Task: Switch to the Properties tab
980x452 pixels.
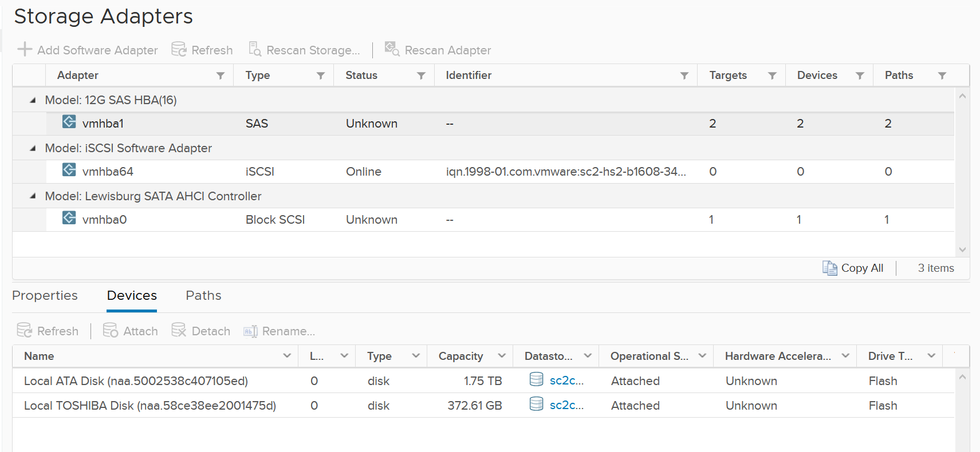Action: (x=45, y=295)
